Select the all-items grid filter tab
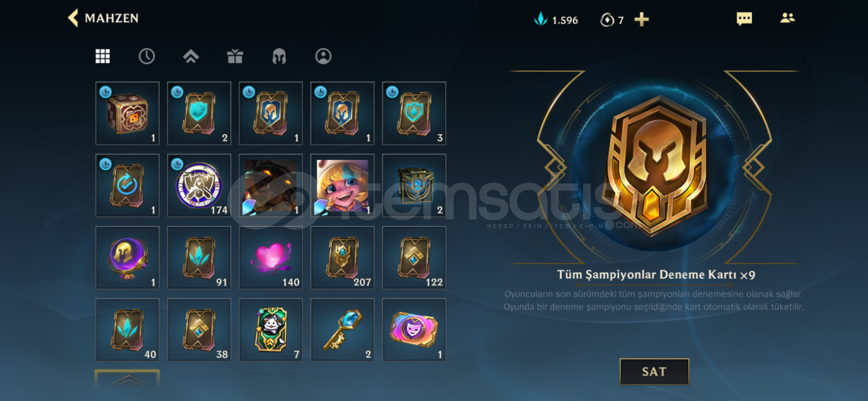 [103, 56]
